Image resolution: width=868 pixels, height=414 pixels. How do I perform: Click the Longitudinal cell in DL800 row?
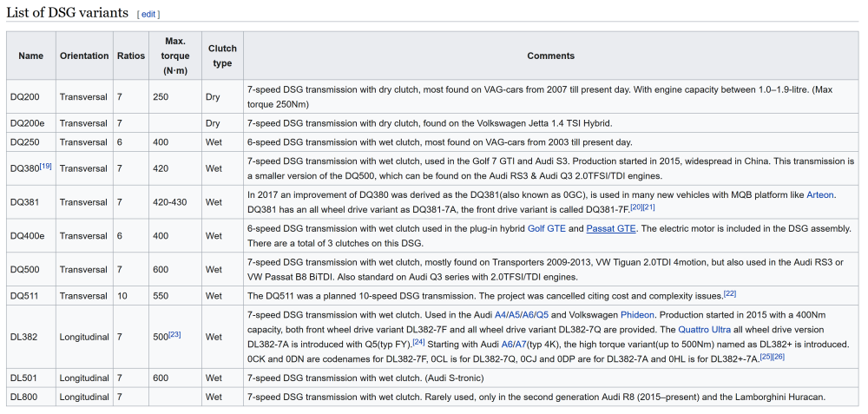coord(84,397)
